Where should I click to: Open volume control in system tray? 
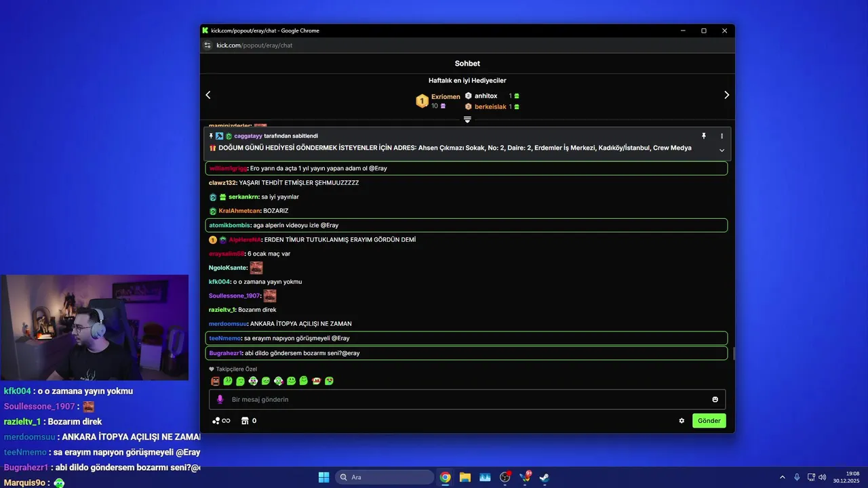point(822,477)
